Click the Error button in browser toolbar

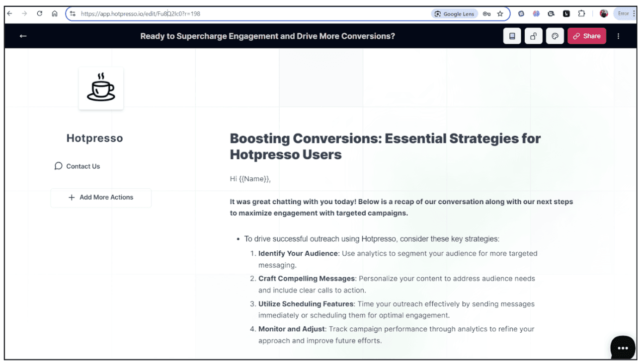tap(626, 14)
